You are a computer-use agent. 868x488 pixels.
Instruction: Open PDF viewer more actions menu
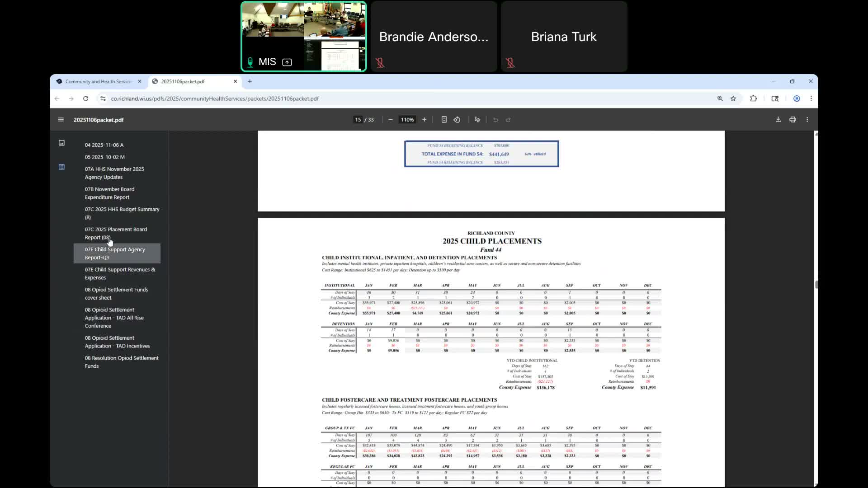tap(807, 120)
